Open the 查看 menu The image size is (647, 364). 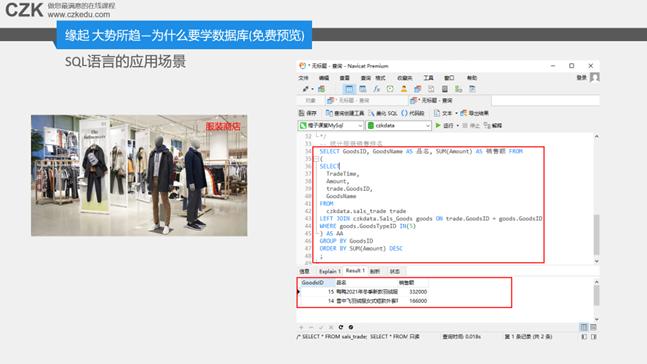click(x=345, y=78)
